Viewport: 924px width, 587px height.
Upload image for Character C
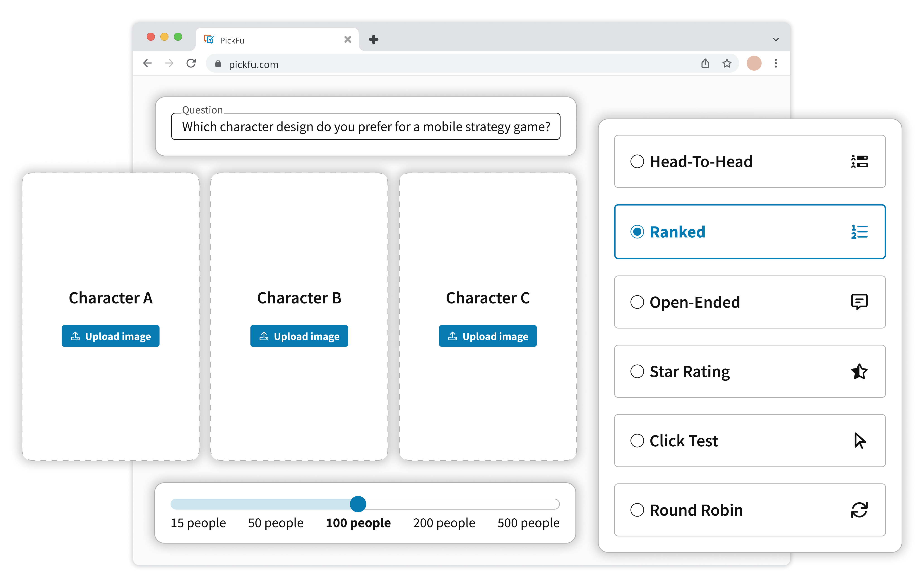click(488, 336)
